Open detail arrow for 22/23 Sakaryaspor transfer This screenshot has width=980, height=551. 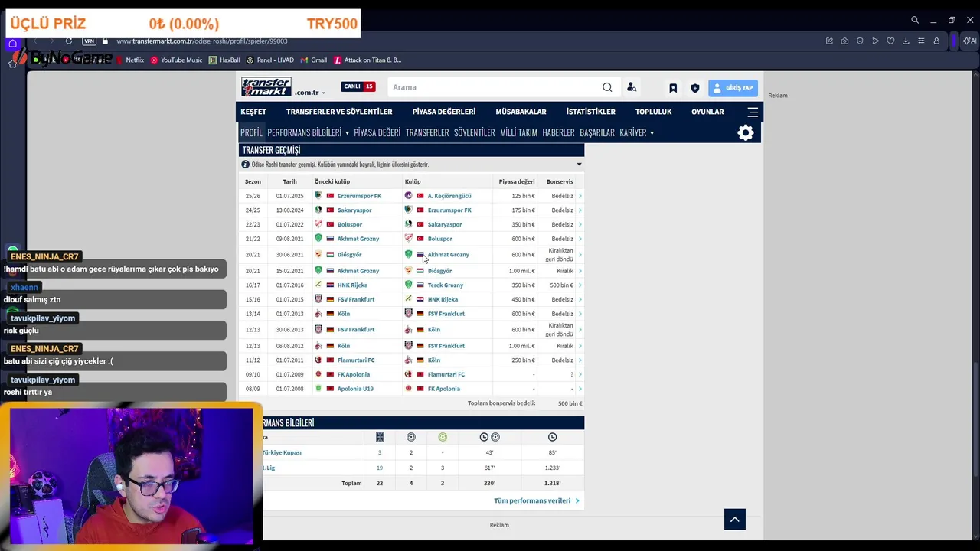580,224
